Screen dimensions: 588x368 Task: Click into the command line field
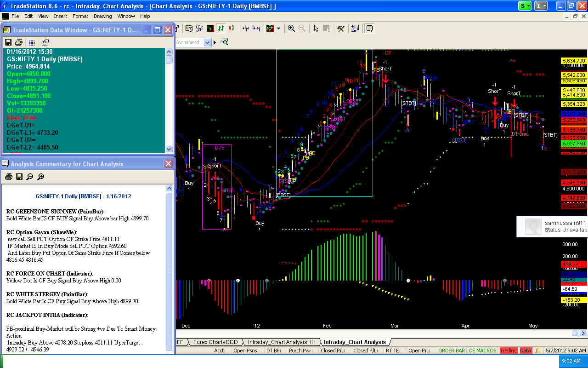pyautogui.click(x=189, y=42)
